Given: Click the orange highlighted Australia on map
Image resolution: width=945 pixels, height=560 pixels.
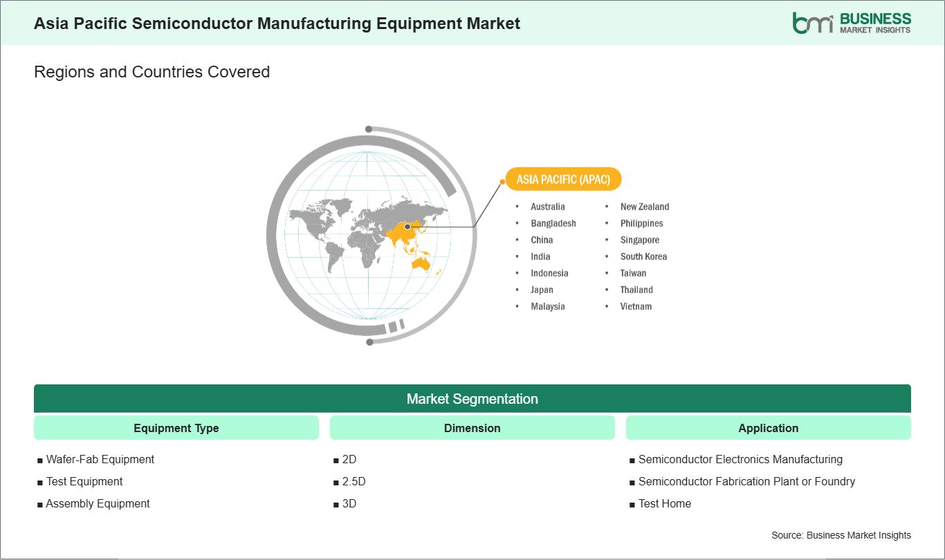Looking at the screenshot, I should (421, 263).
